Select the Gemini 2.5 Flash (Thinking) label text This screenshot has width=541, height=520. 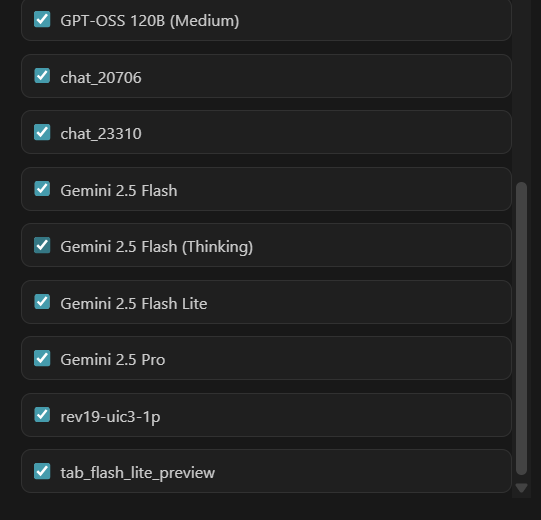157,247
